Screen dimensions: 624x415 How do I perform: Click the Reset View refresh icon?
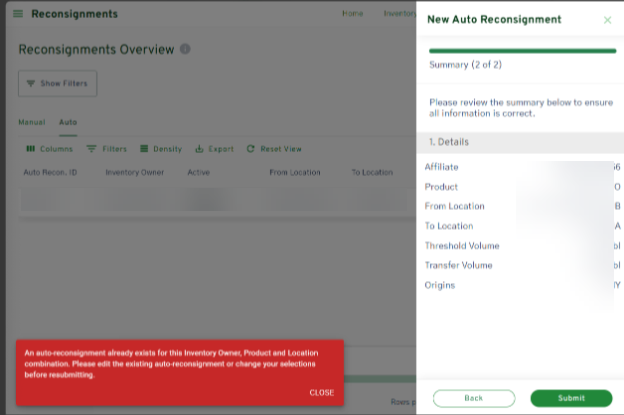tap(251, 149)
